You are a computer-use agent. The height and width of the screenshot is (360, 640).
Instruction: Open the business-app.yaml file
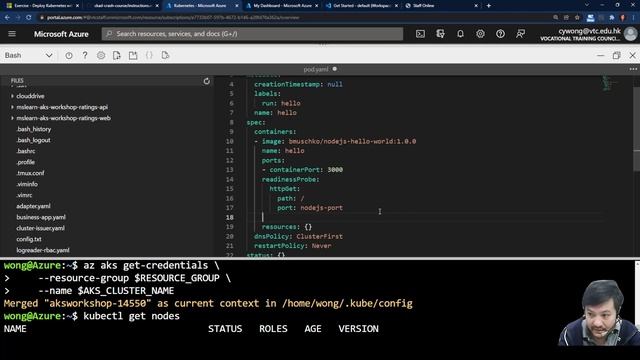point(41,218)
